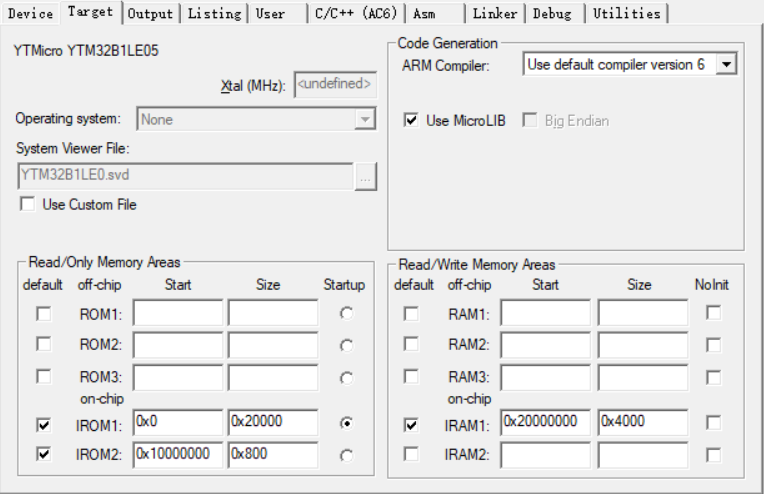Enable the Use Custom File checkbox
Viewport: 764px width, 494px height.
pyautogui.click(x=28, y=204)
